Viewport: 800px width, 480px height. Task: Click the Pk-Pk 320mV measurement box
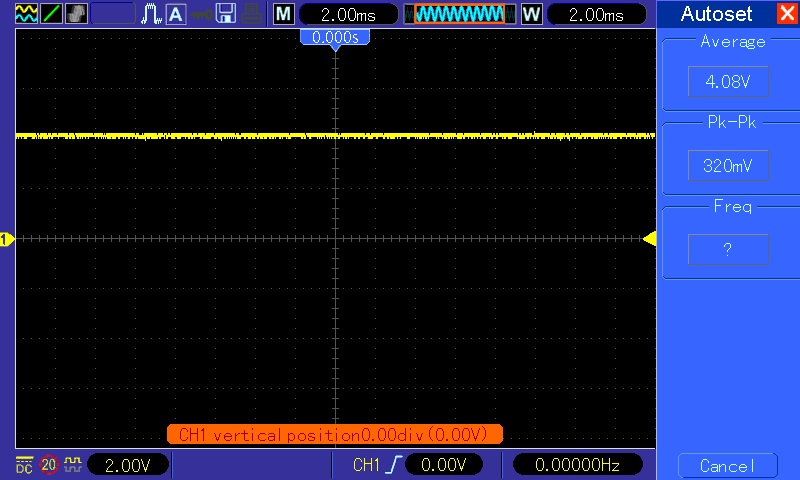(728, 166)
